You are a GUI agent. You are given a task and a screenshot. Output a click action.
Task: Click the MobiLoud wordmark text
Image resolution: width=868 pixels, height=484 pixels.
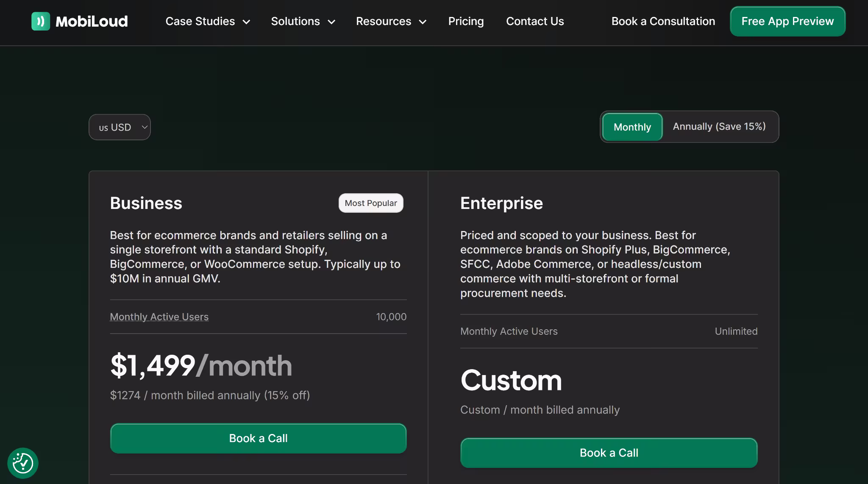(x=92, y=21)
